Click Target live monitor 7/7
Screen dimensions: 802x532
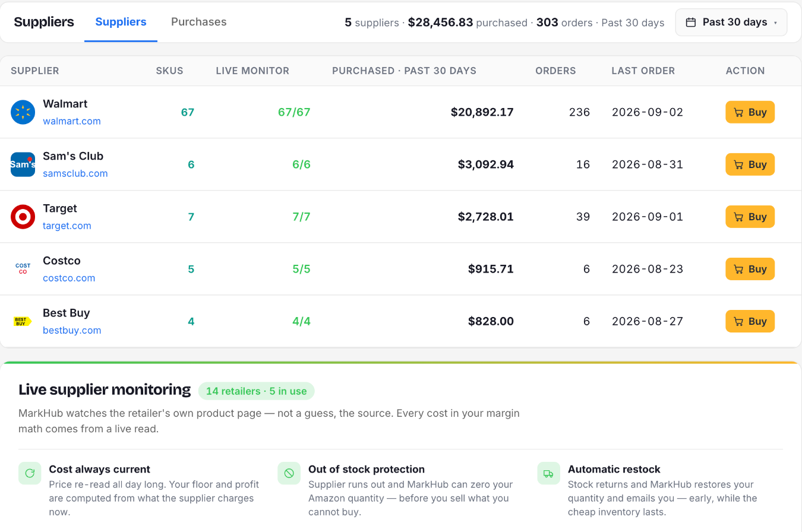(x=301, y=217)
